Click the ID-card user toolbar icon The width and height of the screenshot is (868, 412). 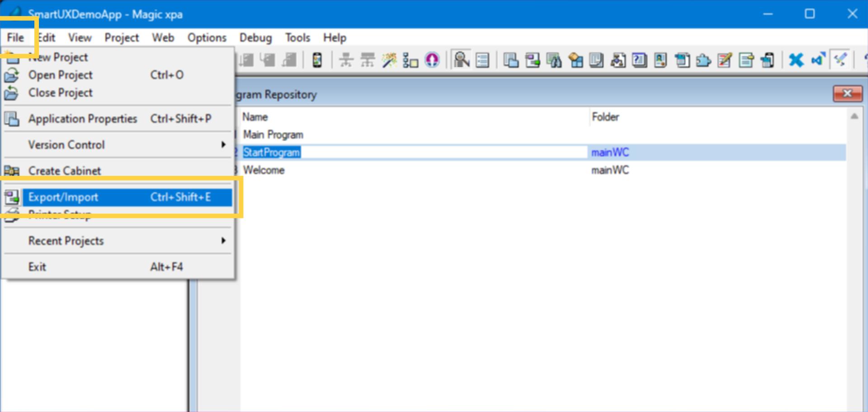tap(660, 60)
